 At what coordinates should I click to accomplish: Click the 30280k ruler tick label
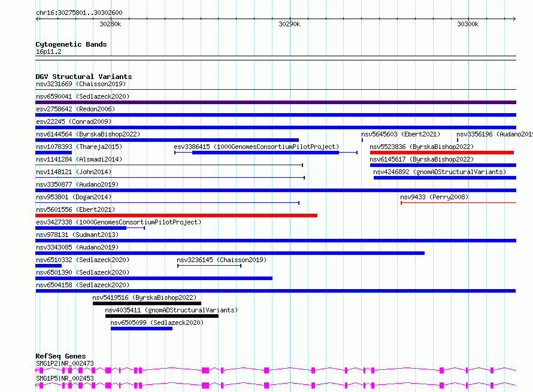(x=110, y=24)
